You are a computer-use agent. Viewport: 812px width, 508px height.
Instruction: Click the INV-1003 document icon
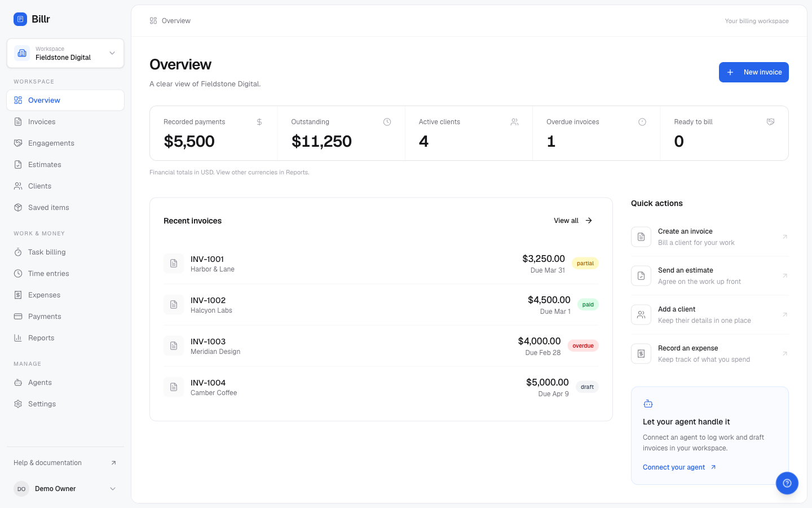[174, 346]
